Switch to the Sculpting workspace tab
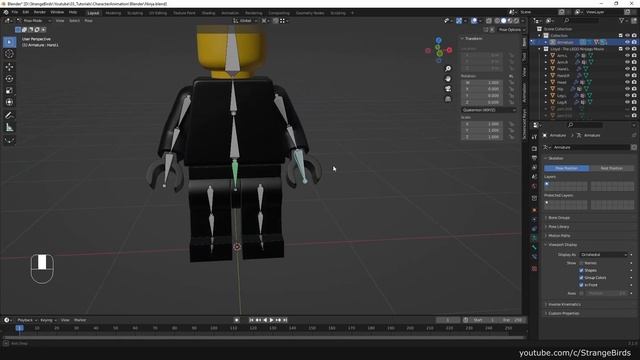The height and width of the screenshot is (360, 640). (x=135, y=13)
